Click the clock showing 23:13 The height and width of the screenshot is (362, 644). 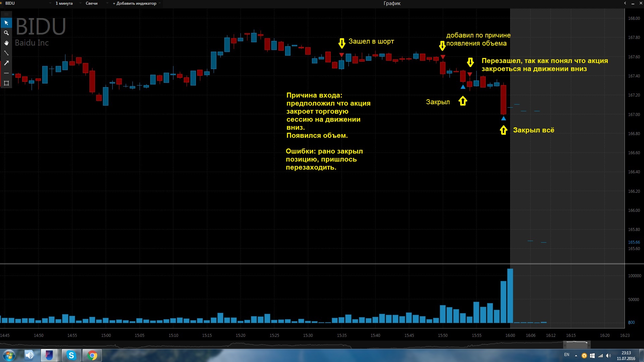(x=626, y=356)
